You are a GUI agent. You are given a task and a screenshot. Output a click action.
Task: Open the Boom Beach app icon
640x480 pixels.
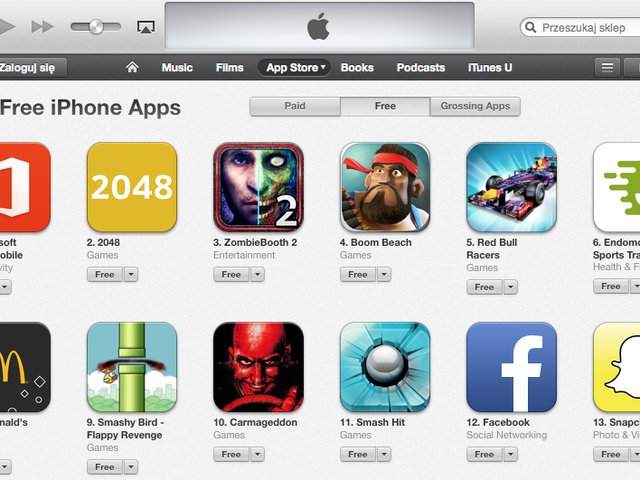385,187
